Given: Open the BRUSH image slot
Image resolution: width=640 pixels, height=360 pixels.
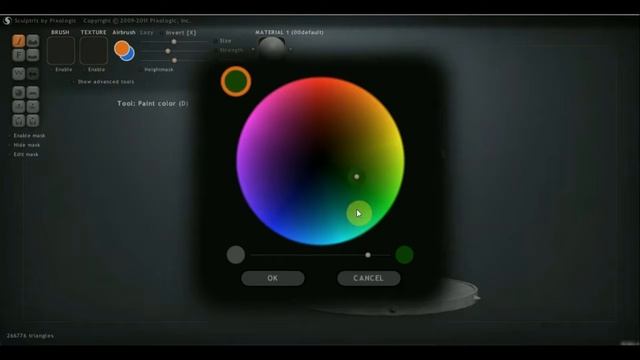Looking at the screenshot, I should (x=61, y=51).
